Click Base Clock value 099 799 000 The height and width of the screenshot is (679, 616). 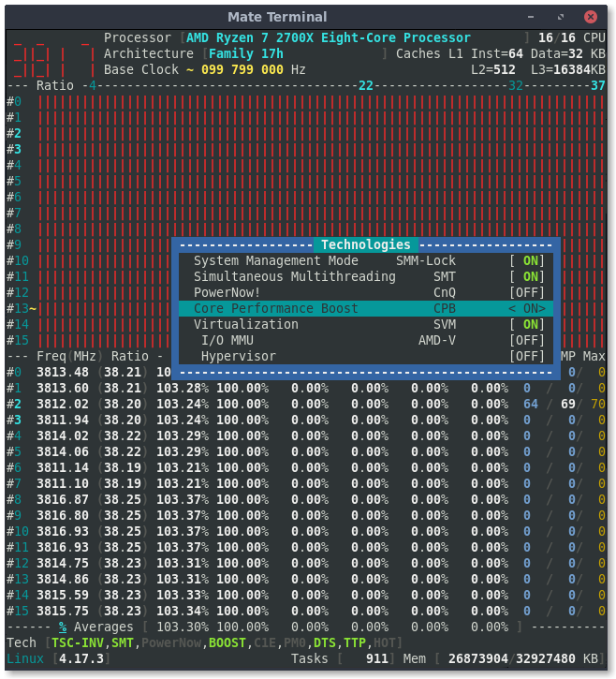tap(242, 69)
